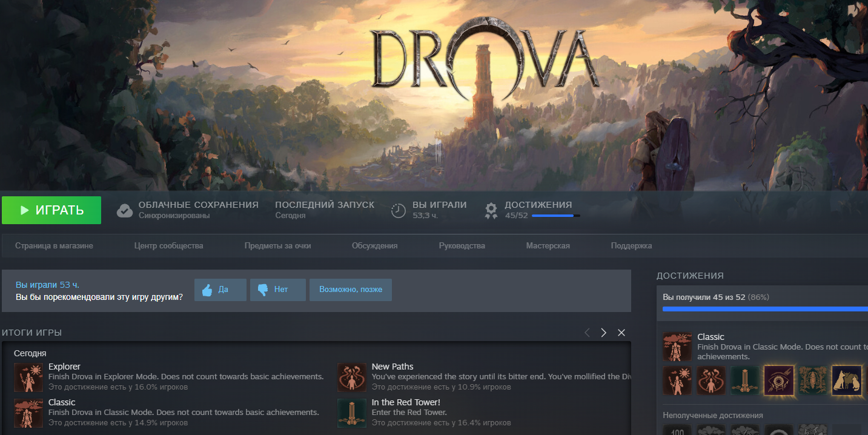The height and width of the screenshot is (435, 868).
Task: Click the Неполученные достижения label
Action: (713, 416)
